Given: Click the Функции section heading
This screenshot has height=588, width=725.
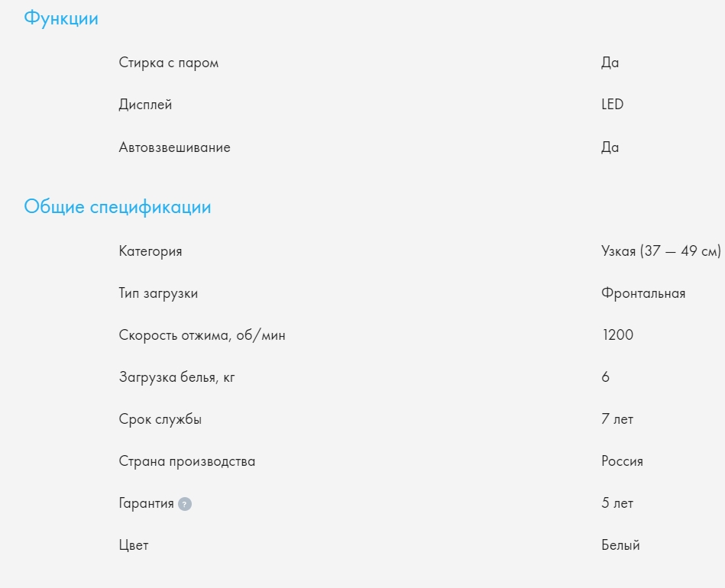Looking at the screenshot, I should pos(61,19).
